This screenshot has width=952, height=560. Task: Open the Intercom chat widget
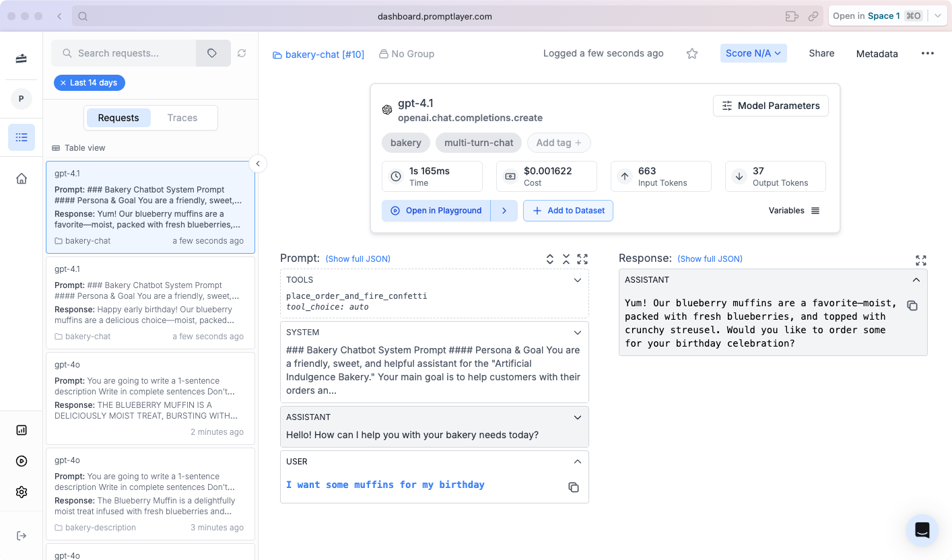tap(922, 530)
